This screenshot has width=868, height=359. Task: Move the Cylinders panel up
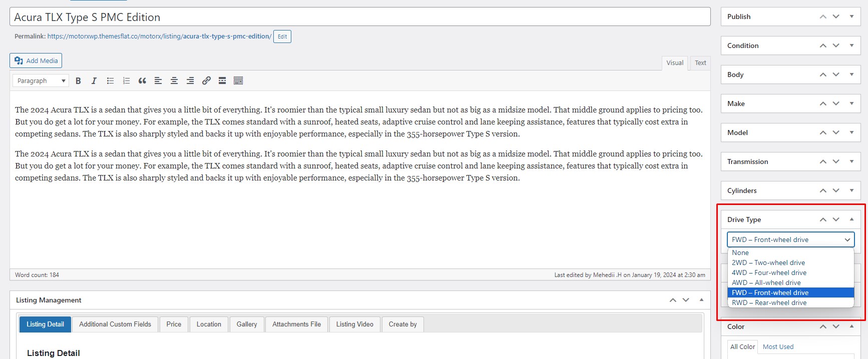823,190
